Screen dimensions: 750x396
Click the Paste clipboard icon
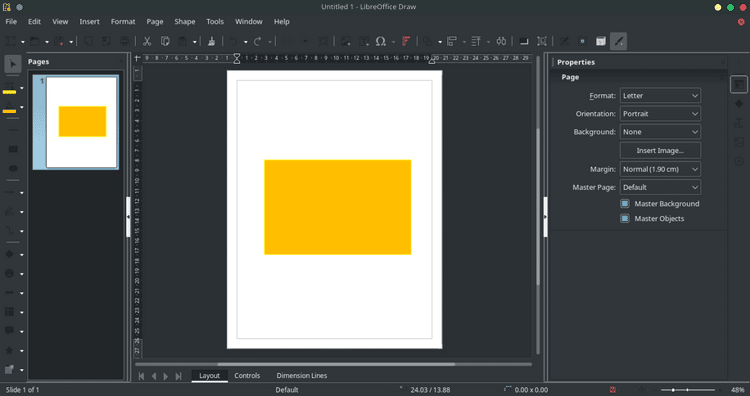182,41
